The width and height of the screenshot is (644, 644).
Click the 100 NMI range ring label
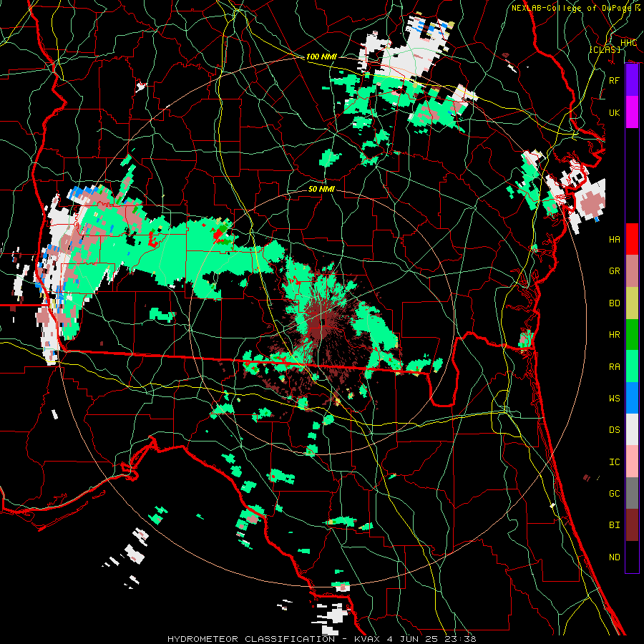(x=321, y=57)
